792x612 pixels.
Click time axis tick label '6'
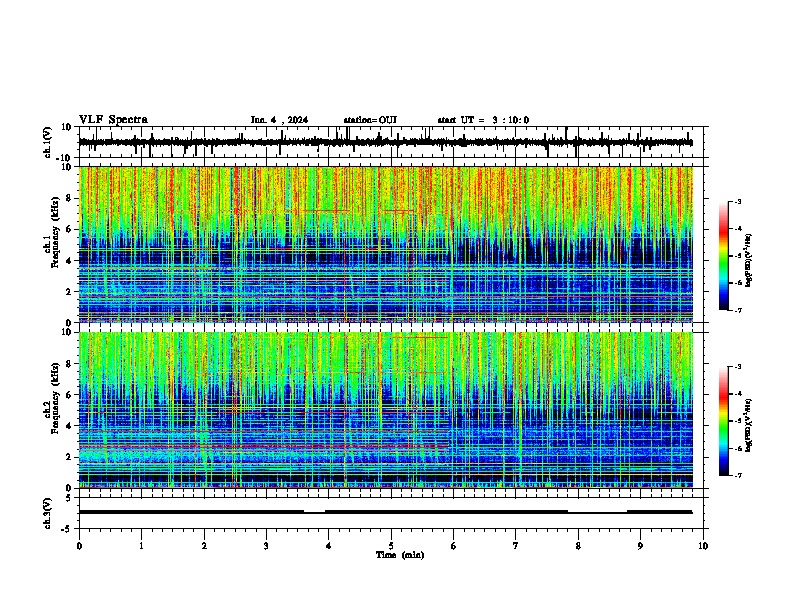pos(453,546)
